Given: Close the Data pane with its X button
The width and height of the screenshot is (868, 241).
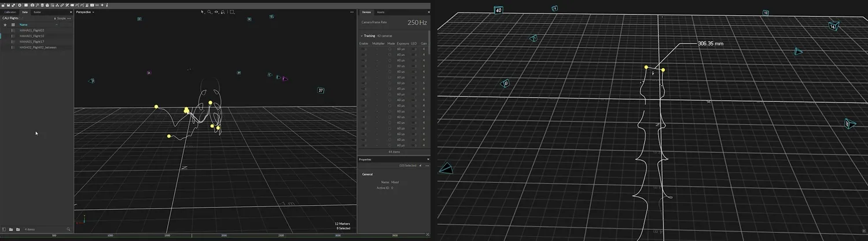Looking at the screenshot, I should tap(71, 12).
